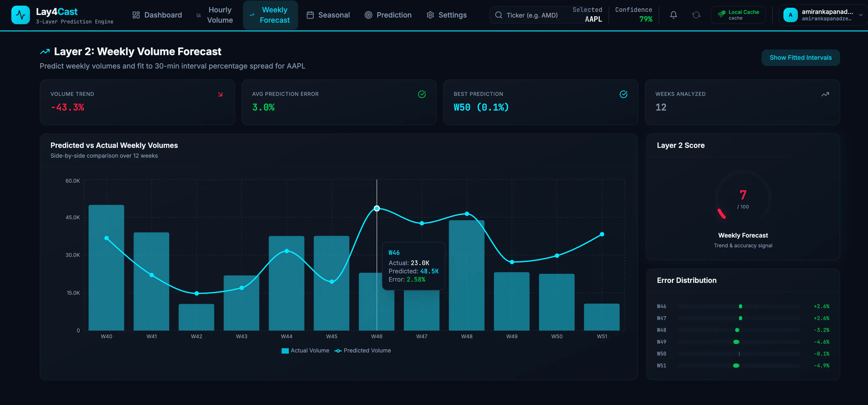Click the -0.1% error value for W50
Screen dimensions: 868x405
[822, 354]
